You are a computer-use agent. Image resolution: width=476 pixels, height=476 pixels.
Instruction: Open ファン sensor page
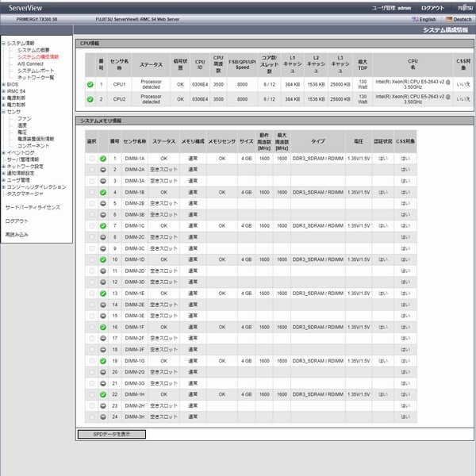(25, 118)
